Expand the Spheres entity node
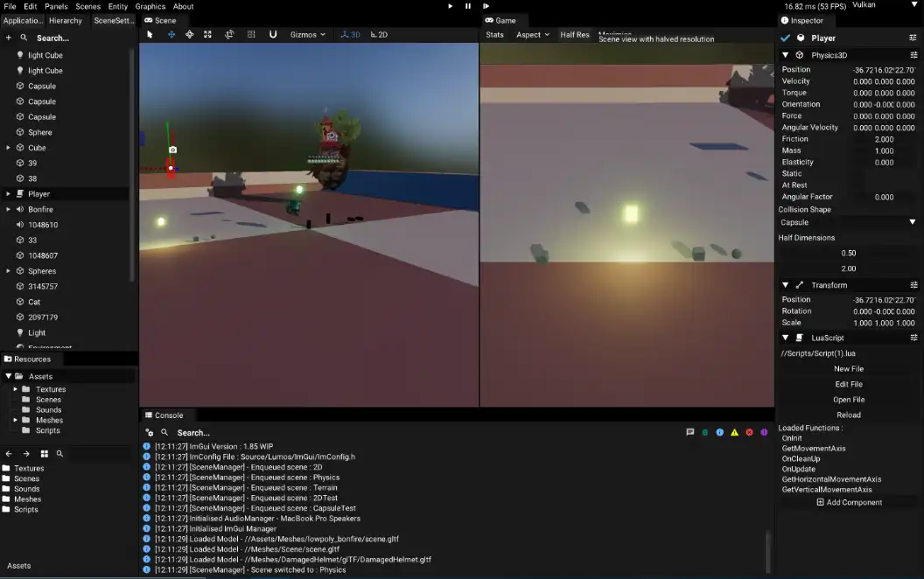This screenshot has height=579, width=924. click(x=8, y=271)
